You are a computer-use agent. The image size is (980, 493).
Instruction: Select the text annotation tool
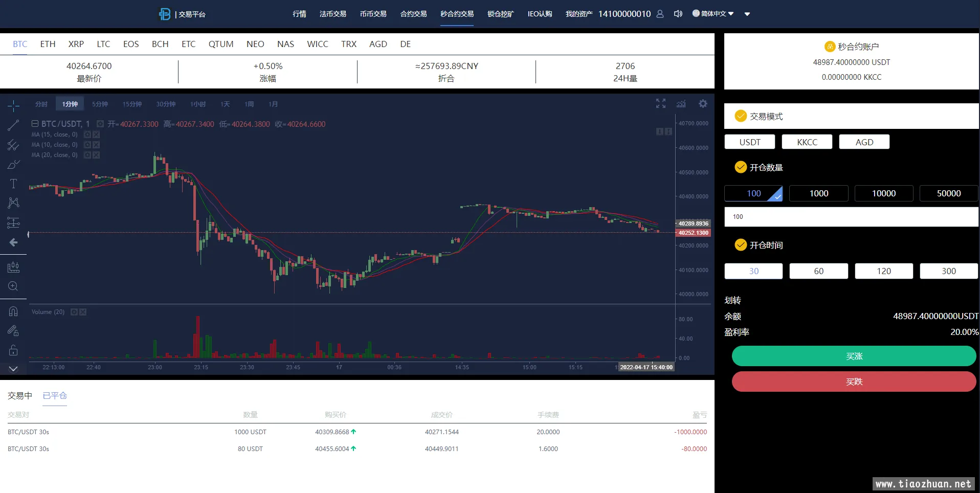point(13,184)
